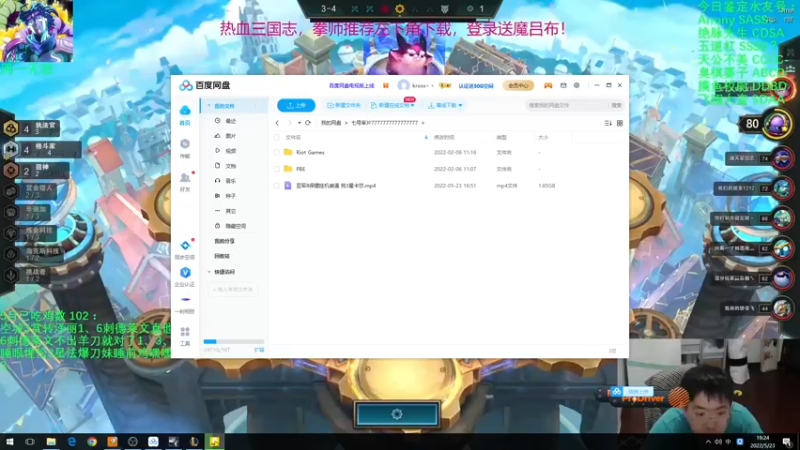Image resolution: width=800 pixels, height=450 pixels.
Task: Tick the checkbox for Riot Games folder
Action: [277, 152]
